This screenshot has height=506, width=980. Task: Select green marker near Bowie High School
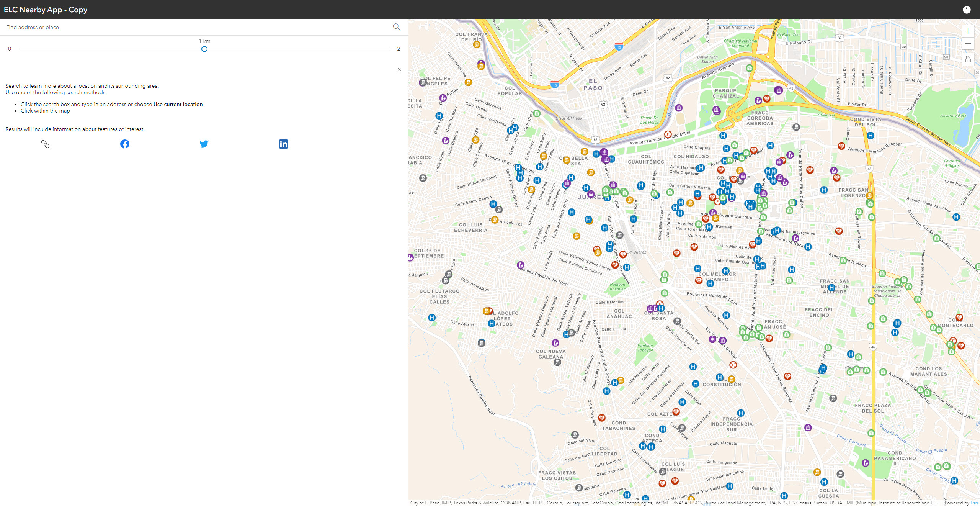pos(750,68)
